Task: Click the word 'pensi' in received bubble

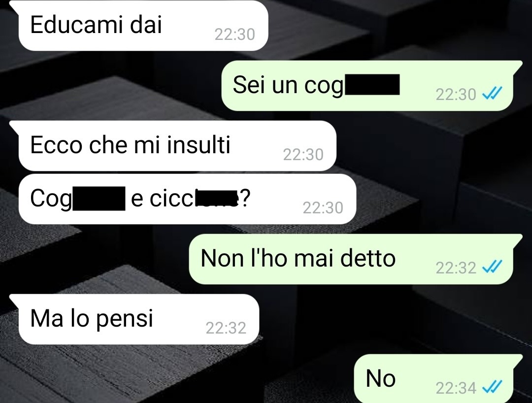Action: click(x=125, y=320)
